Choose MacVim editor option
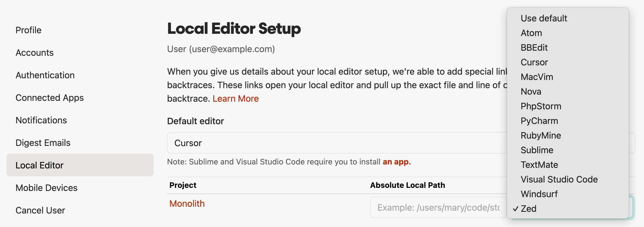This screenshot has height=227, width=644. click(568, 77)
